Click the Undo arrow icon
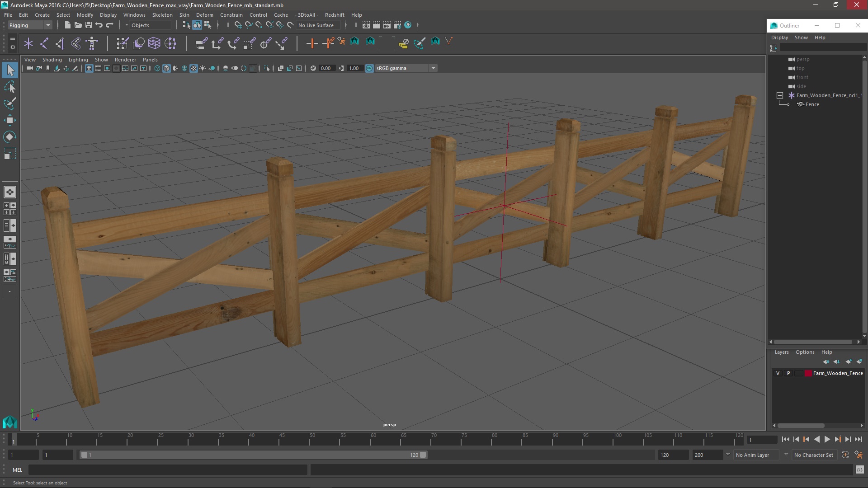 [99, 25]
